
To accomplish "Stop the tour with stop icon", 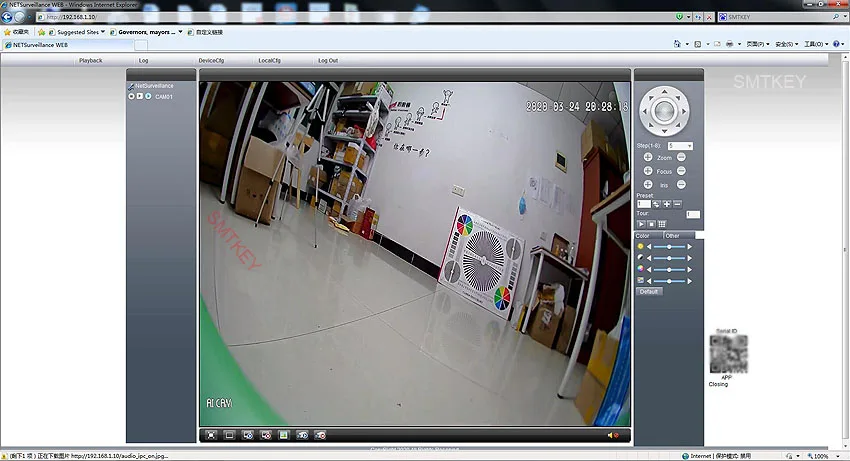I will pyautogui.click(x=651, y=224).
